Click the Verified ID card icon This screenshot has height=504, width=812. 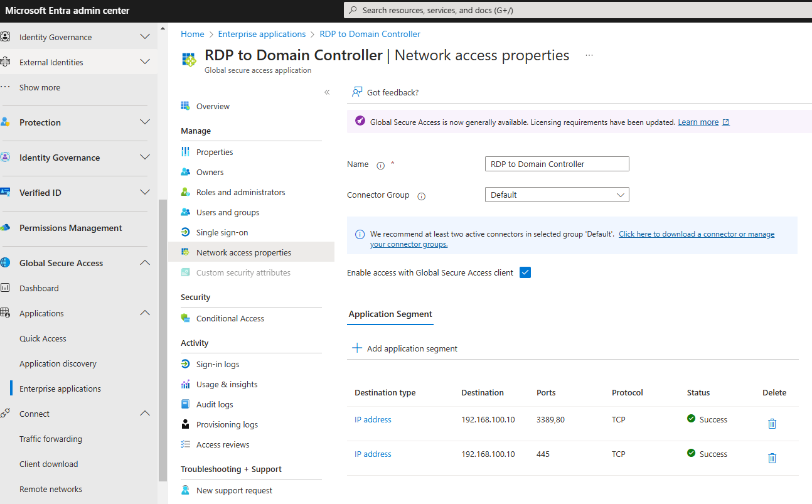point(5,193)
